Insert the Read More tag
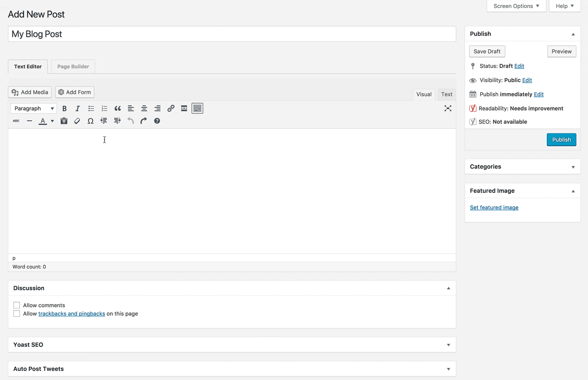This screenshot has width=588, height=380. (x=184, y=108)
